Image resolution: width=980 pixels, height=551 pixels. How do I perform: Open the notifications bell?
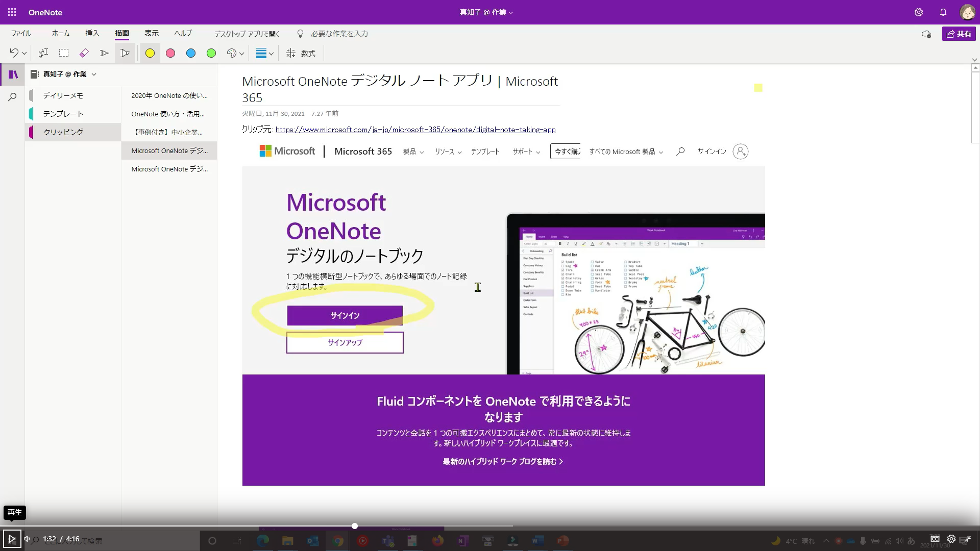pyautogui.click(x=943, y=12)
